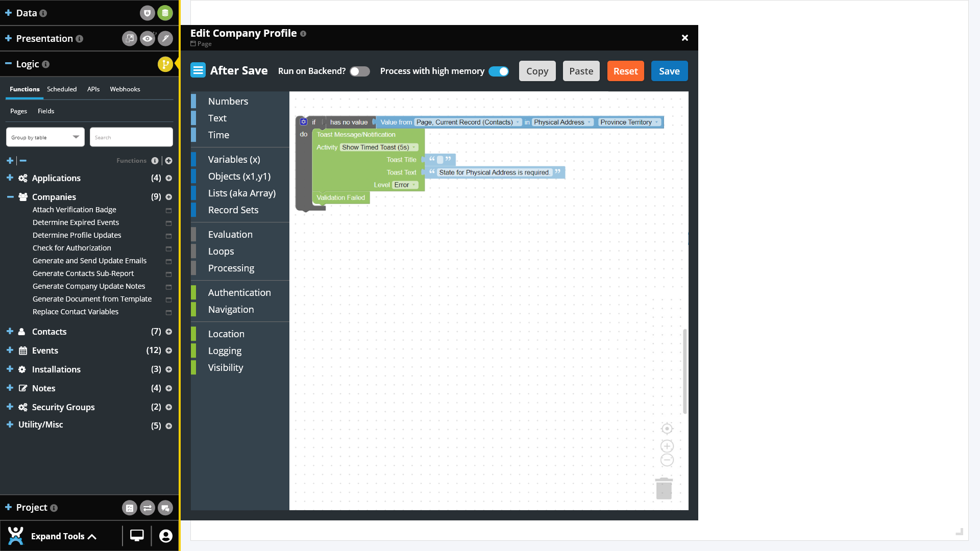The image size is (980, 551).
Task: Expand the Contacts function group
Action: coord(10,332)
